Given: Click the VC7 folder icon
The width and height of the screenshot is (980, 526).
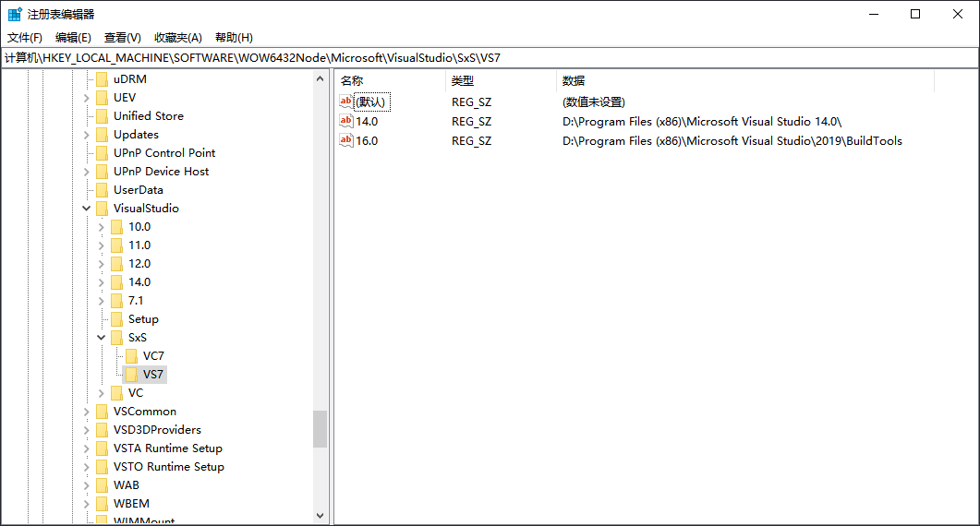Looking at the screenshot, I should pos(131,356).
